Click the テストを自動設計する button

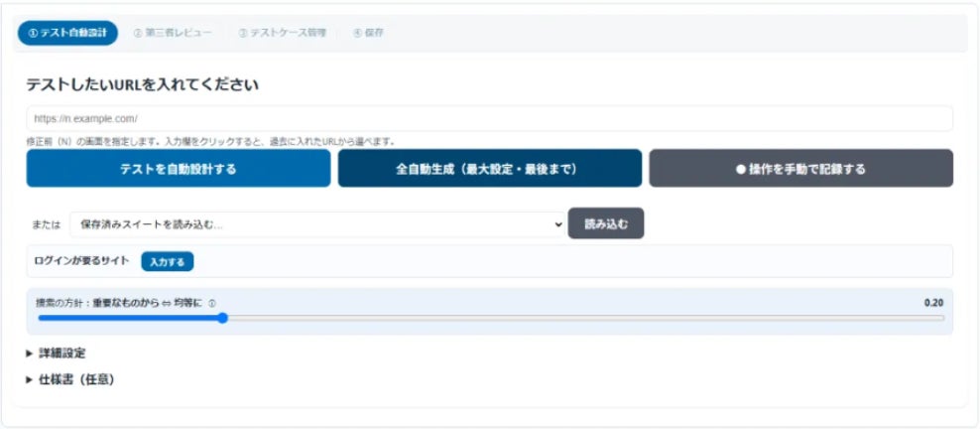179,168
